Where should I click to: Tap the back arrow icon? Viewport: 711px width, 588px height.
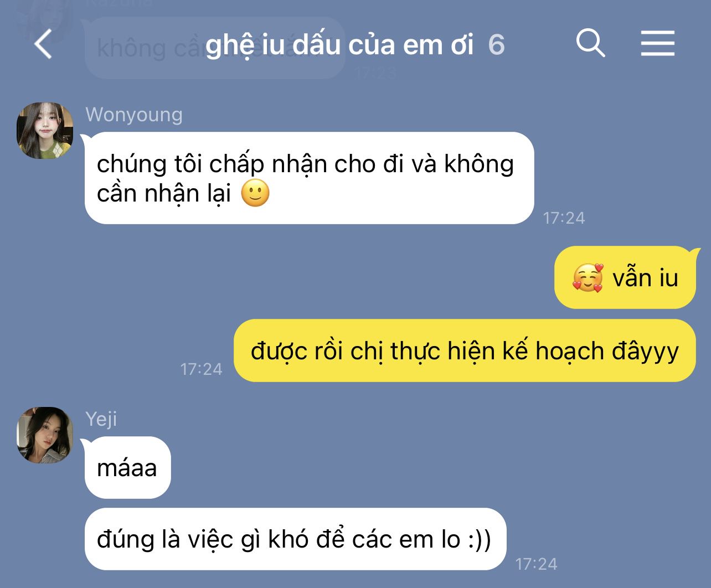pyautogui.click(x=43, y=44)
